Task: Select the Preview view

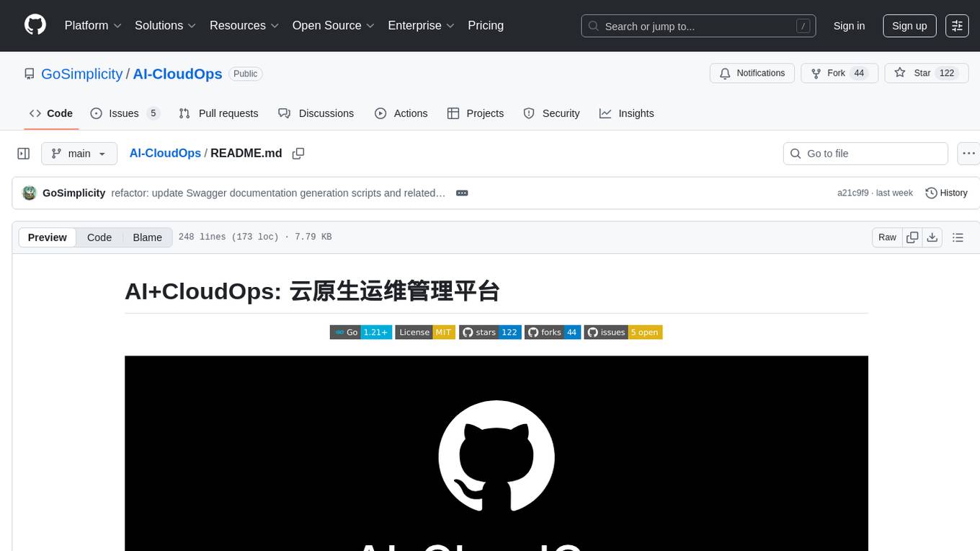Action: (x=48, y=237)
